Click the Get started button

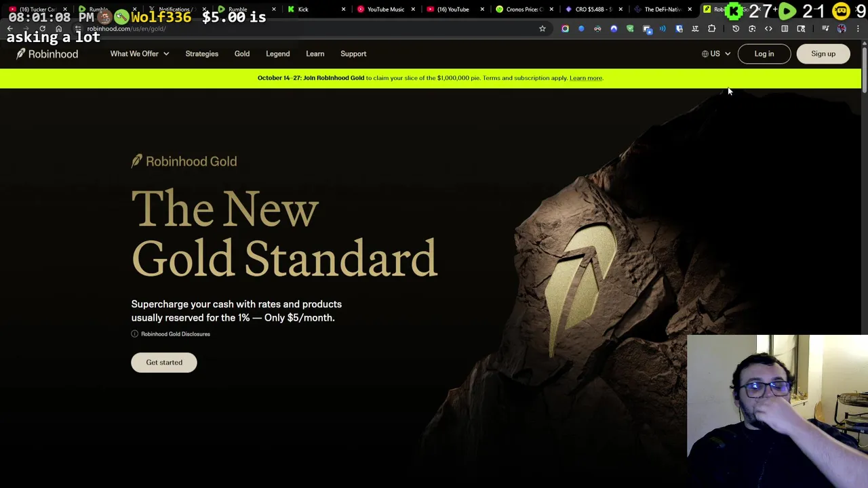[x=164, y=362]
